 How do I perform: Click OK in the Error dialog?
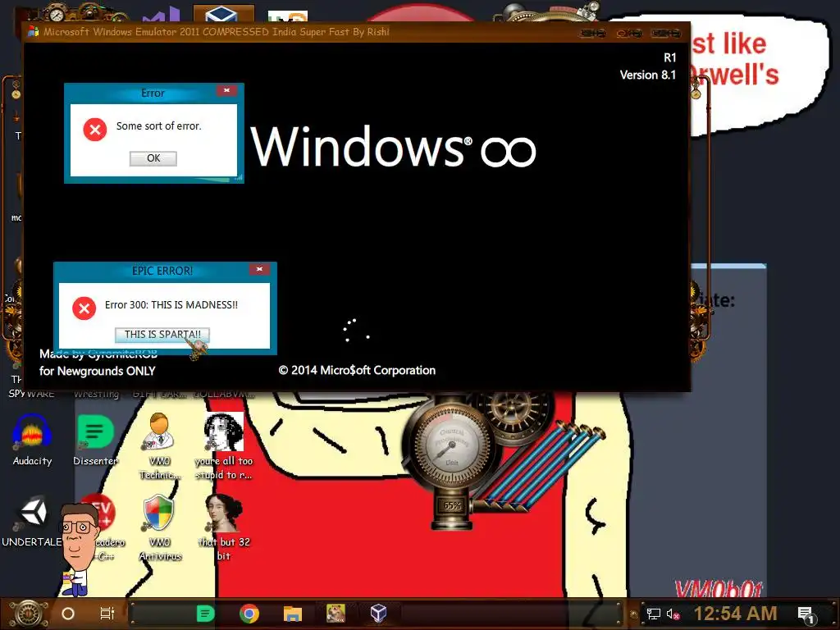153,158
